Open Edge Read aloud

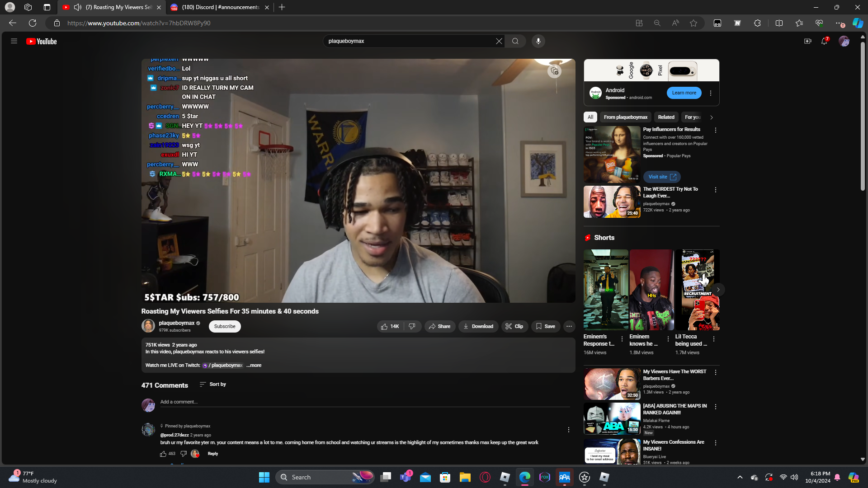tap(675, 23)
